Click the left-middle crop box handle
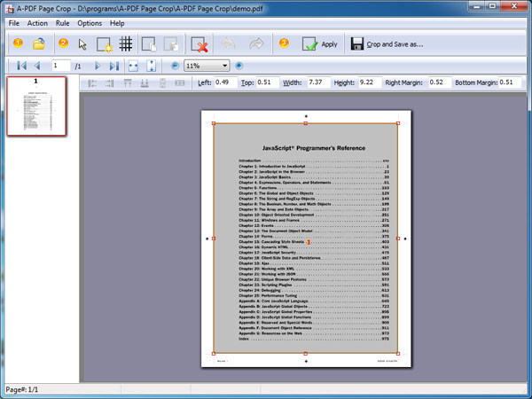Image resolution: width=532 pixels, height=399 pixels. click(x=214, y=239)
